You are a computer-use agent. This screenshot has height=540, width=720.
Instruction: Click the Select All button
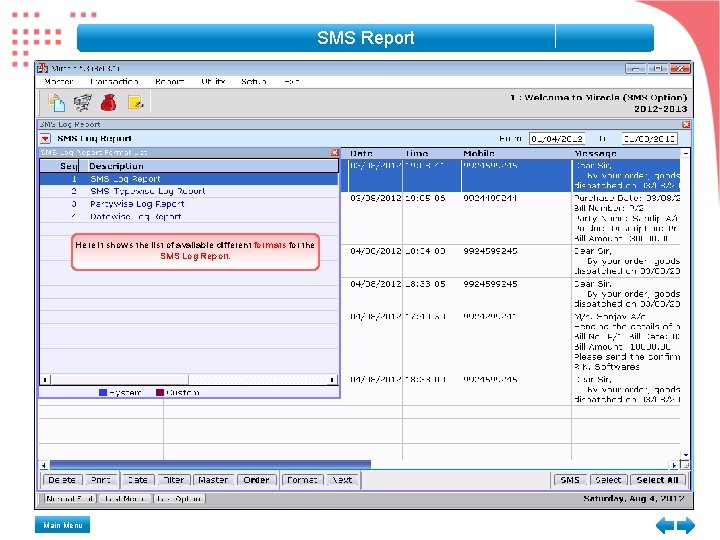tap(658, 480)
